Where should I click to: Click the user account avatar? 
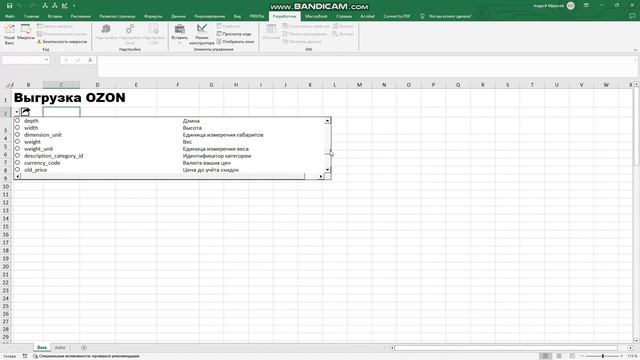click(x=571, y=6)
